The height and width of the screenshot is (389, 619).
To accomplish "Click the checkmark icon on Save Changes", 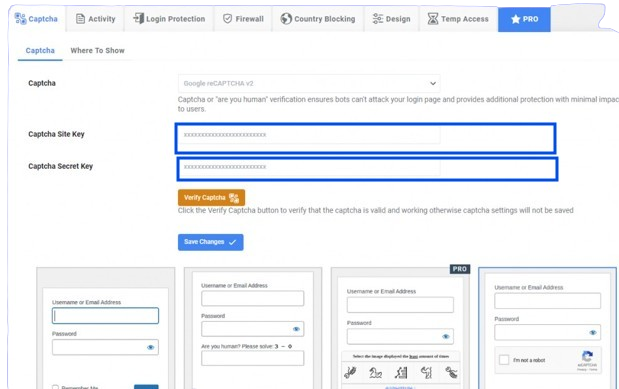I will tap(233, 242).
